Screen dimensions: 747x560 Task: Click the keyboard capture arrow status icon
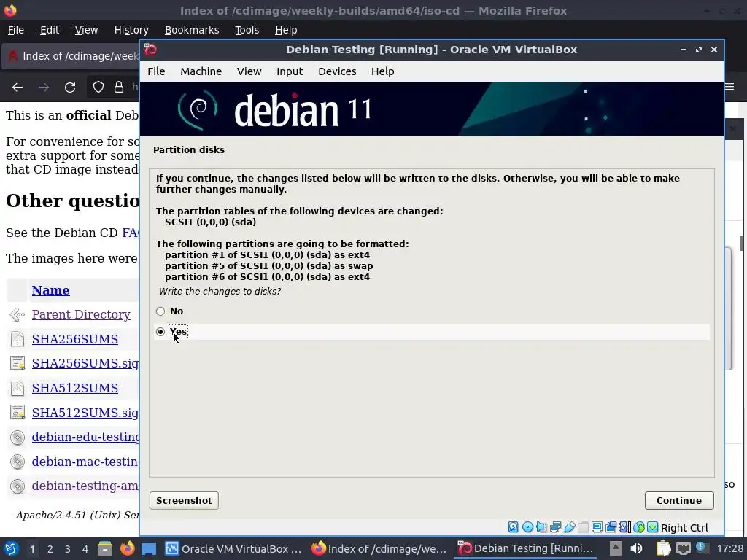pos(653,527)
